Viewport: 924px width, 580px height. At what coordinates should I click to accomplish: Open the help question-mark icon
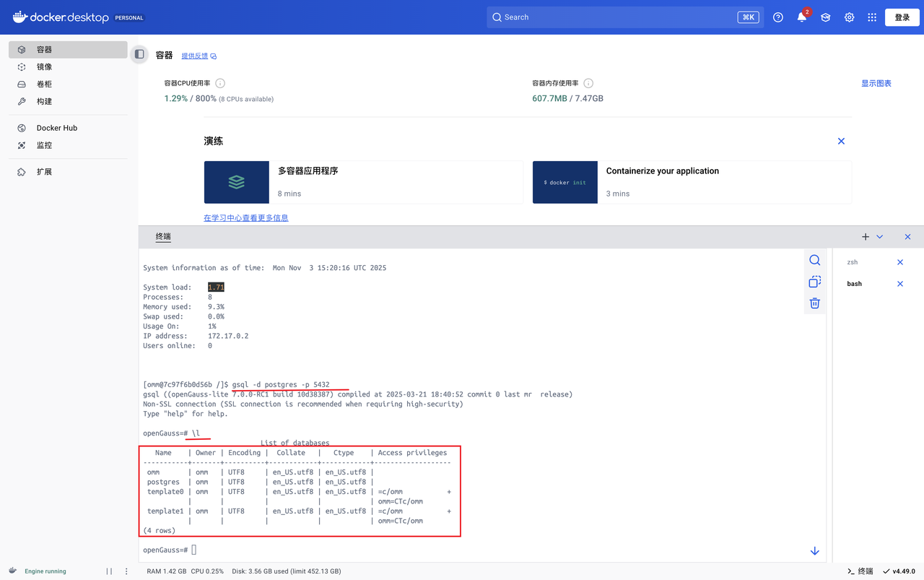(x=778, y=17)
